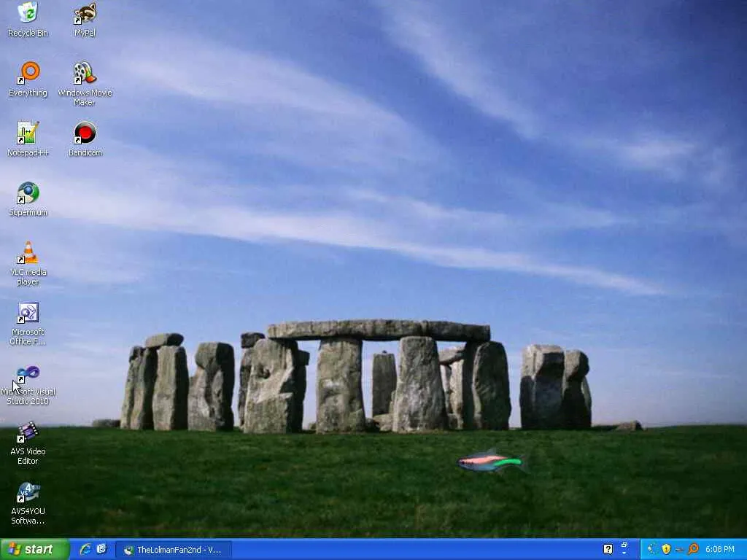This screenshot has width=747, height=560.
Task: Click the orange Everything search tray icon
Action: pos(693,549)
